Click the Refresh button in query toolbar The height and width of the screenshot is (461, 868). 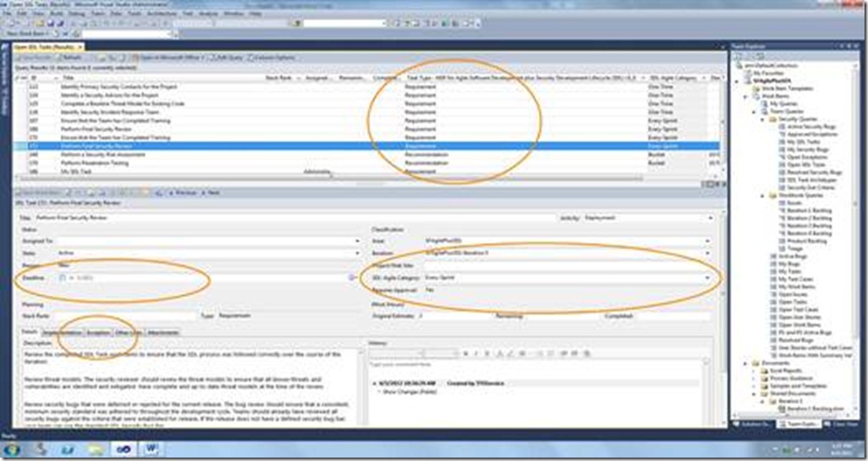[69, 58]
